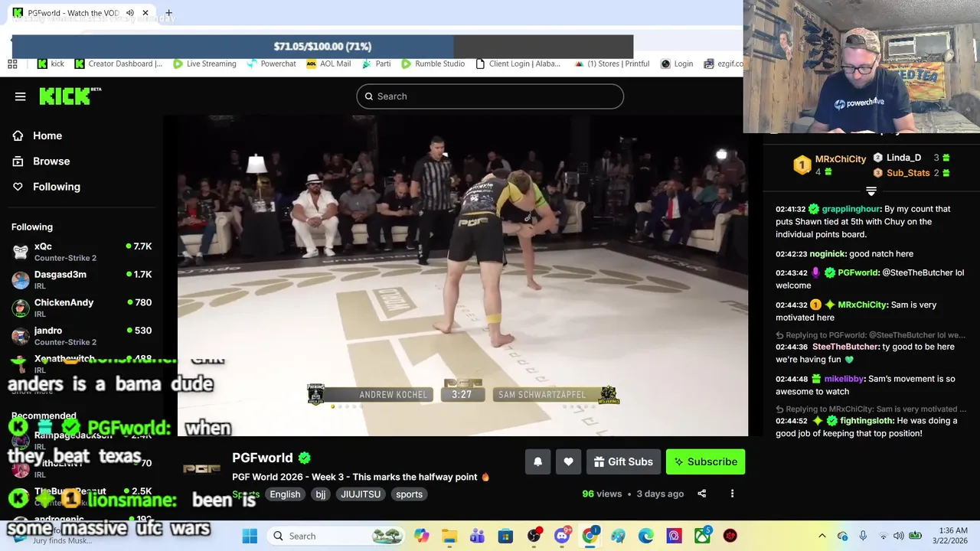
Task: Open the Rumble Studio bookmark
Action: pyautogui.click(x=433, y=64)
